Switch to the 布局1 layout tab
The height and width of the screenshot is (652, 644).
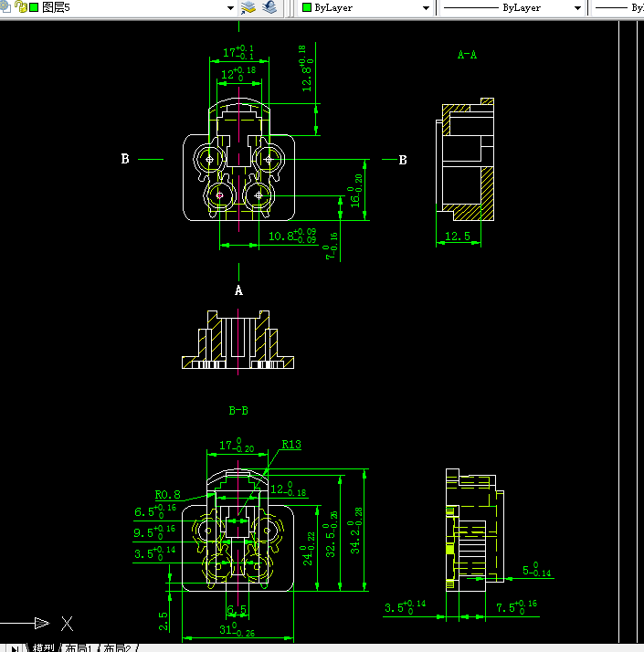point(78,647)
